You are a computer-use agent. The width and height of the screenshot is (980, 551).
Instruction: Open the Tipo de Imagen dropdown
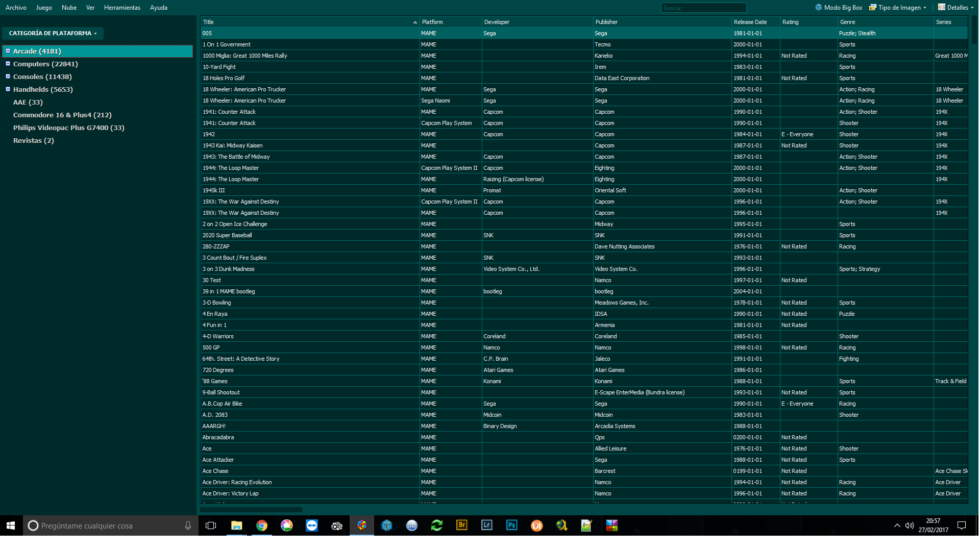click(898, 8)
